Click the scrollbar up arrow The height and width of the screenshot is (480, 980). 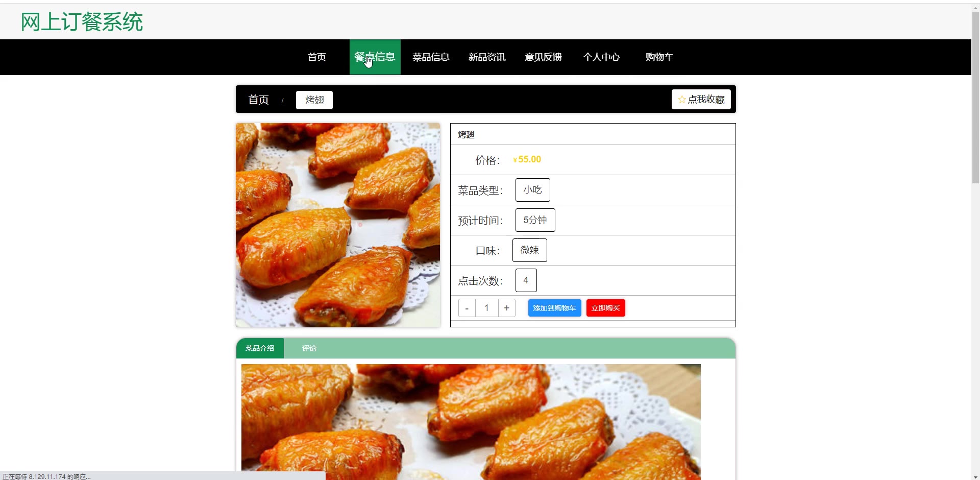click(975, 7)
